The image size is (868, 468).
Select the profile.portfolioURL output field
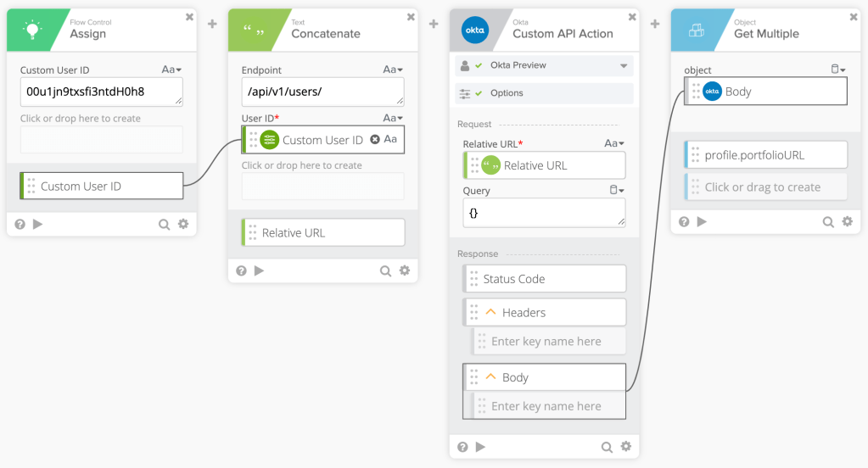tap(766, 155)
